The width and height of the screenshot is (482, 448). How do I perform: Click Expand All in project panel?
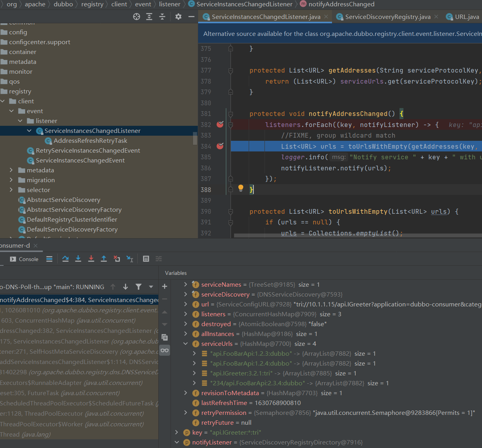pyautogui.click(x=149, y=17)
